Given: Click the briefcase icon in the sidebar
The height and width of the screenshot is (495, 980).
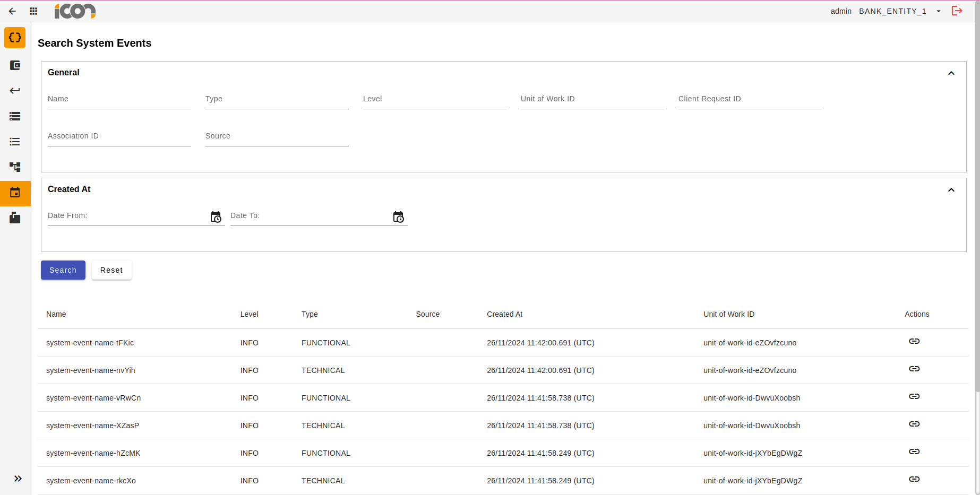Looking at the screenshot, I should [x=14, y=218].
